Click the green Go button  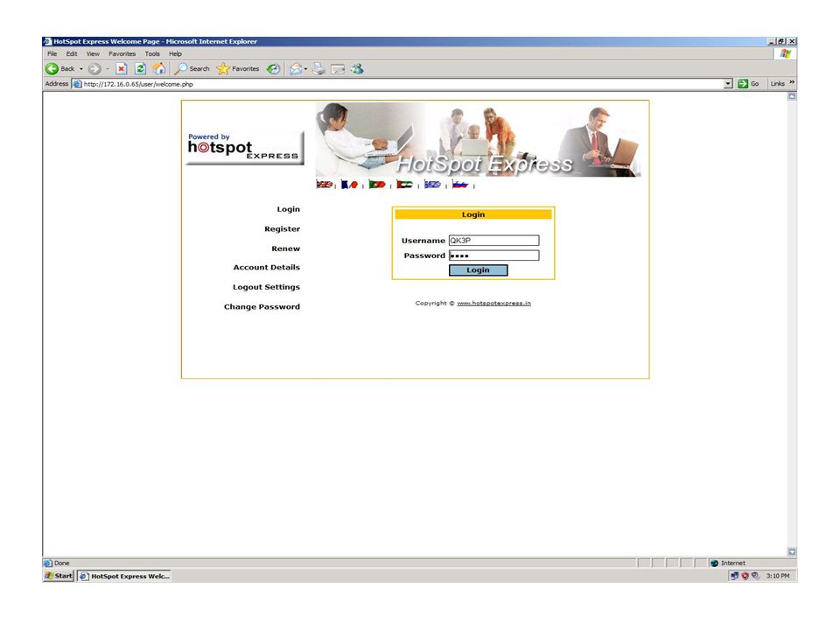[748, 84]
